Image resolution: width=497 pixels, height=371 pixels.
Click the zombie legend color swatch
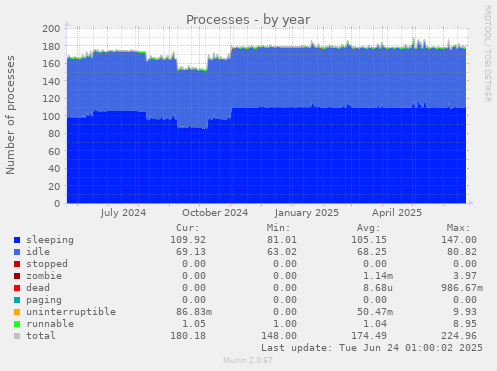tap(17, 276)
